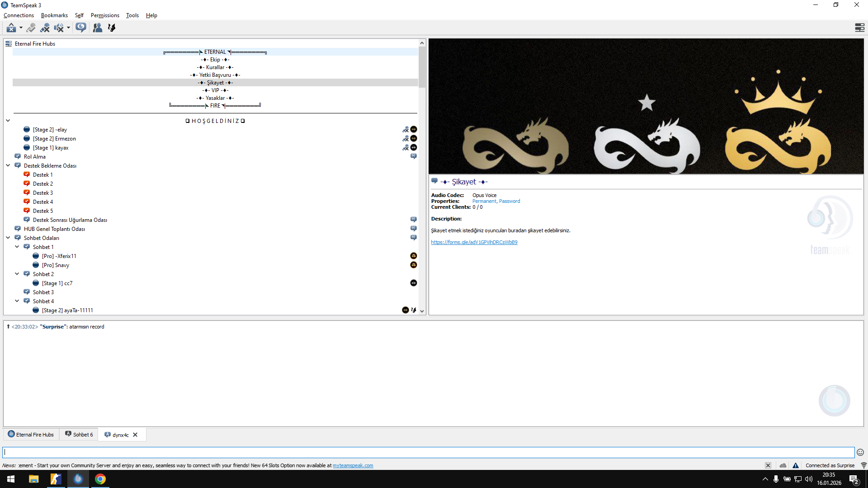Switch to the Eternal Fire Hubs chat tab
Viewport: 868px width, 488px height.
31,435
